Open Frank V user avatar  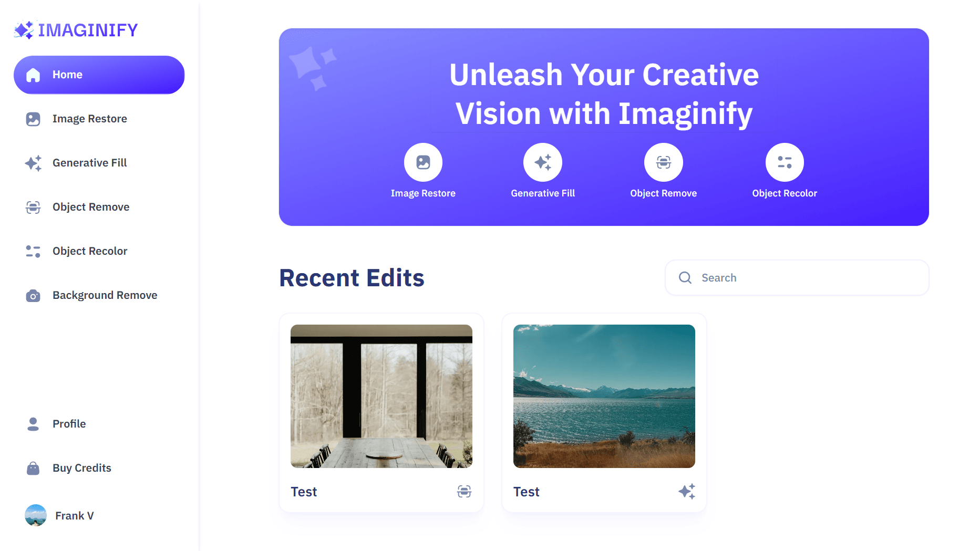click(x=36, y=515)
